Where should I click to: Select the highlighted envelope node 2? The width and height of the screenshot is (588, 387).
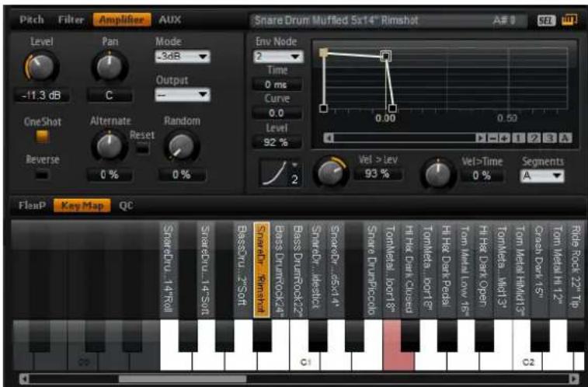tap(385, 56)
